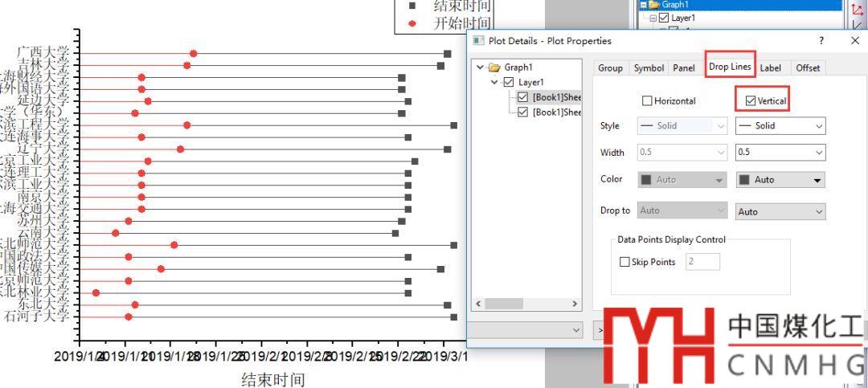Click the X axis title 结束时间
Image resolution: width=868 pixels, height=388 pixels.
(x=273, y=380)
